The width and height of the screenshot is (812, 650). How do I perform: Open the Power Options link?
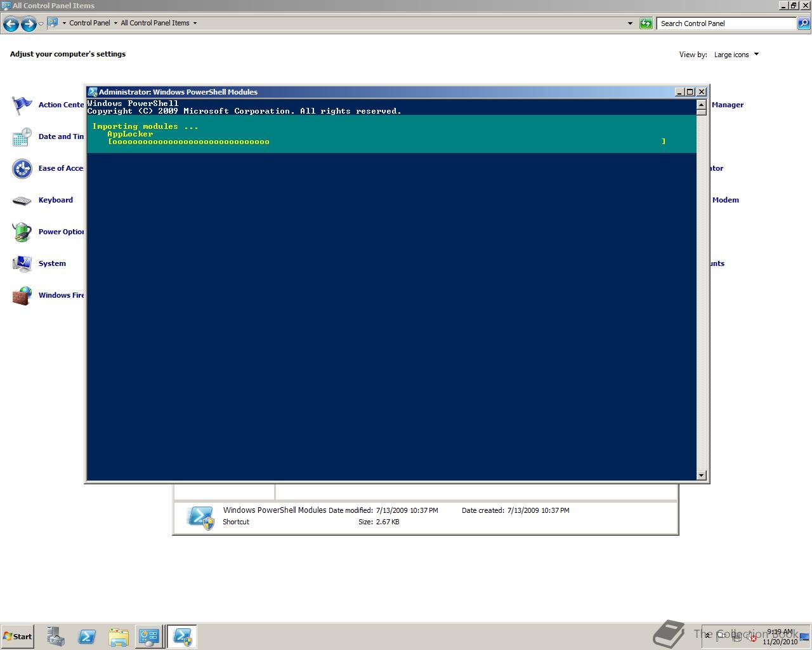(x=61, y=232)
